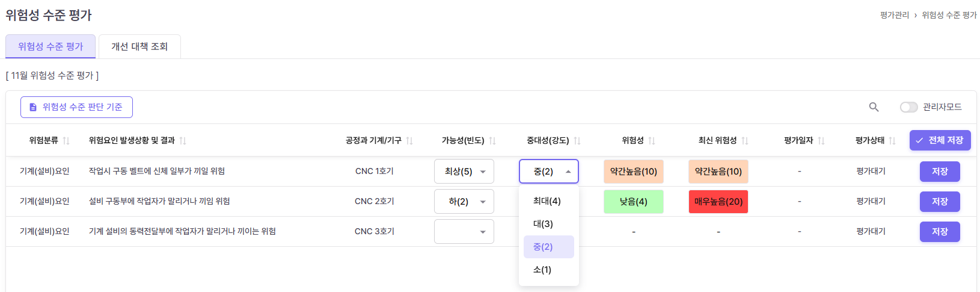
Task: Sort by 공정과 기계/기구 column icon
Action: tap(409, 141)
